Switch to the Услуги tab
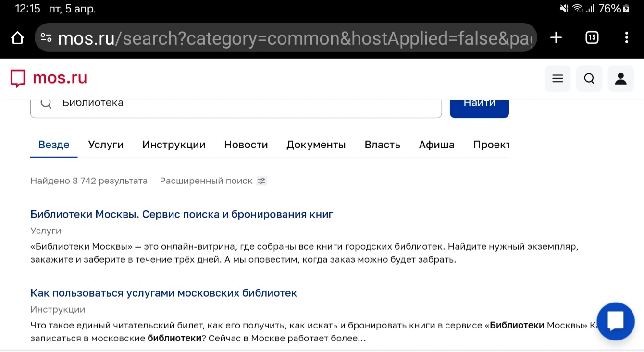Viewport: 644px width, 352px height. point(106,145)
